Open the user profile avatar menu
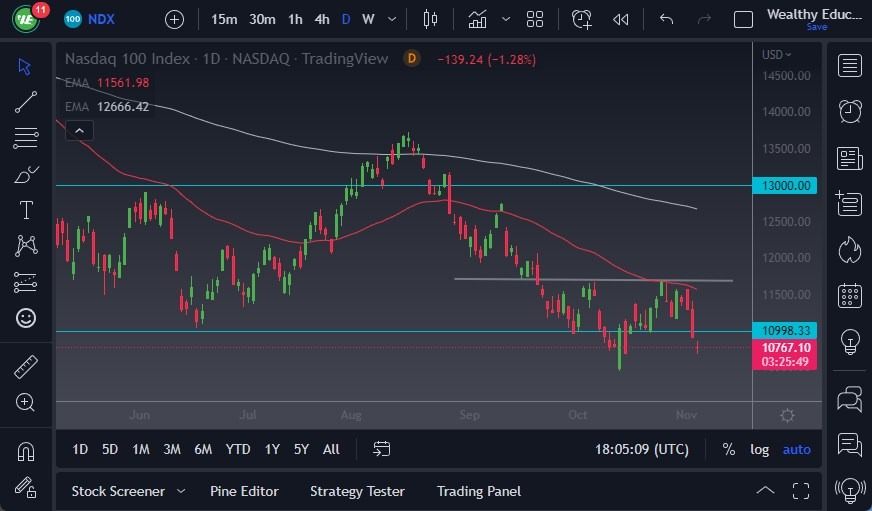 click(26, 19)
